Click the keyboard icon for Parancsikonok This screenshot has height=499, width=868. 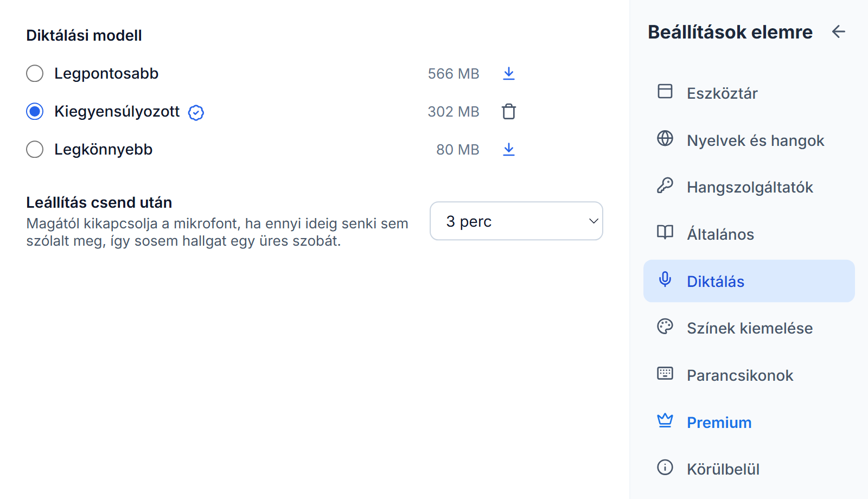[665, 373]
